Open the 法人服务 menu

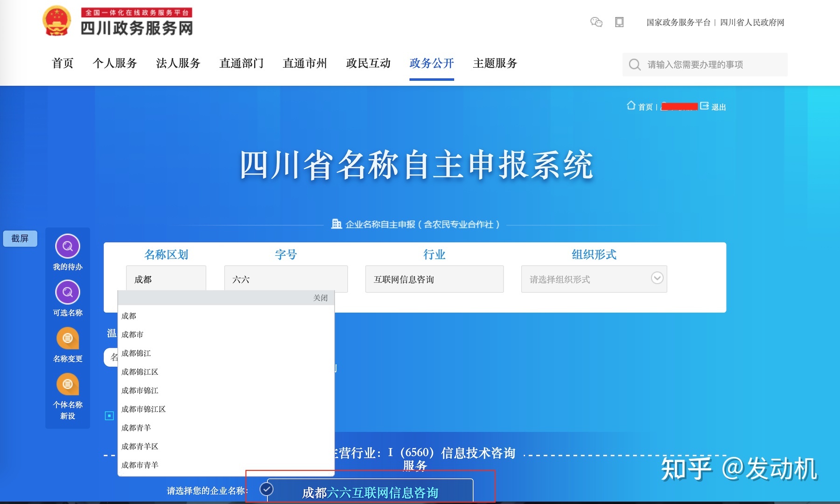pyautogui.click(x=178, y=64)
